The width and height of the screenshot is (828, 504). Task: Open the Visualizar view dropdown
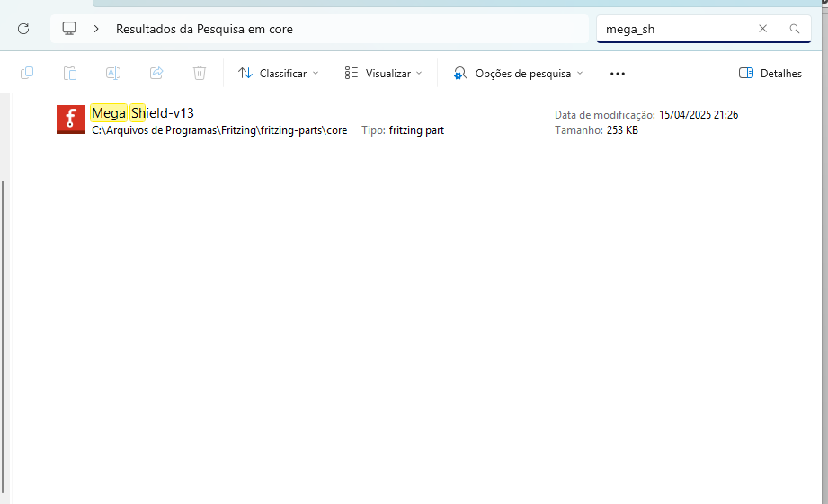tap(383, 74)
